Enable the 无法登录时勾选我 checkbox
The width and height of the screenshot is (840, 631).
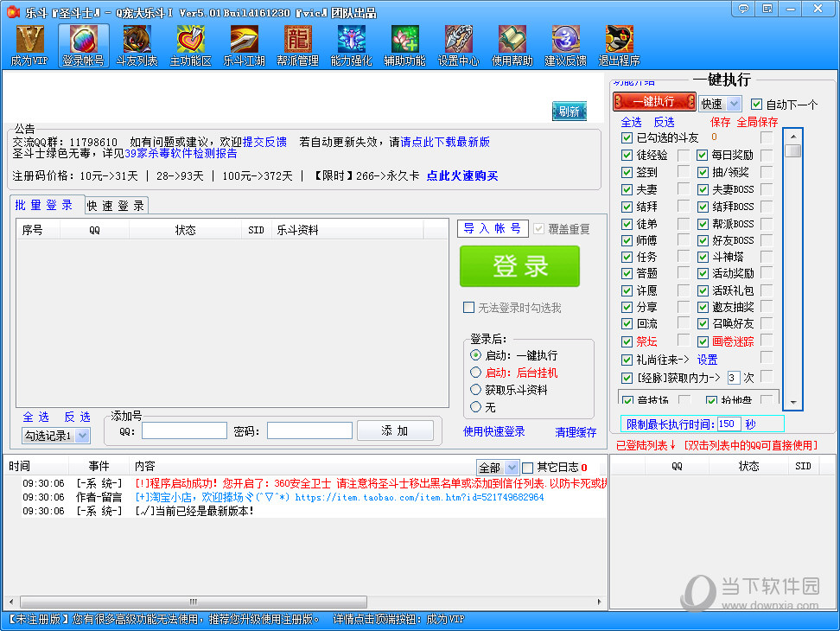click(x=468, y=308)
